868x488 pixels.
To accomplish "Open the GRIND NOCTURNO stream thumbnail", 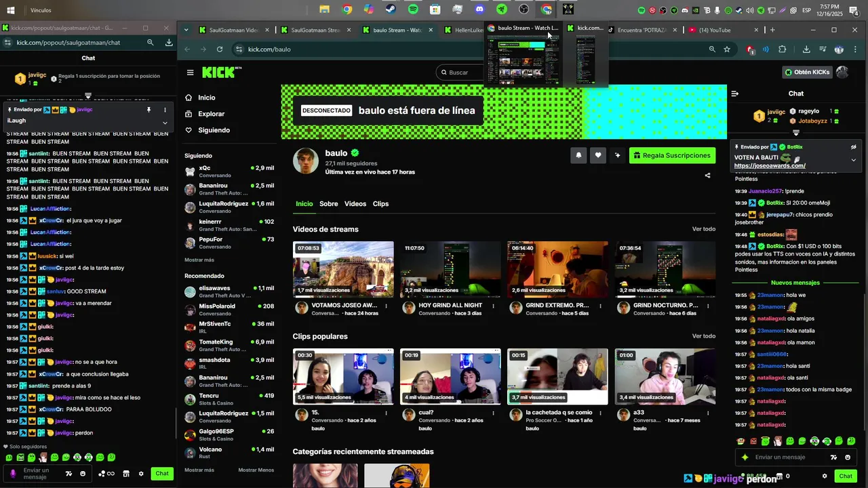I will tap(665, 269).
